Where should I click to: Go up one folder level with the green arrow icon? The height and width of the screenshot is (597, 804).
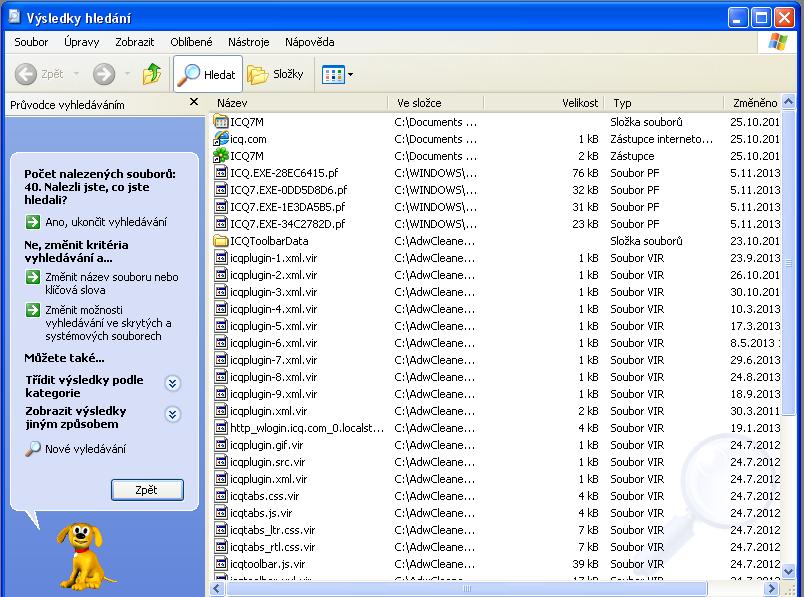point(152,74)
